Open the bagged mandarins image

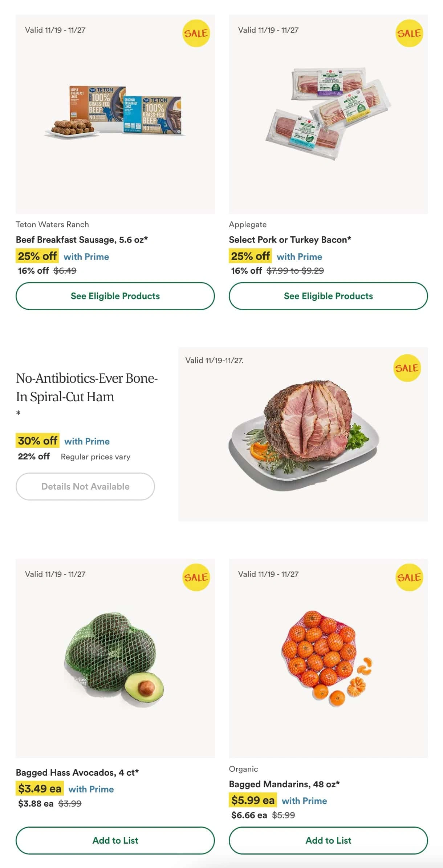click(x=328, y=658)
